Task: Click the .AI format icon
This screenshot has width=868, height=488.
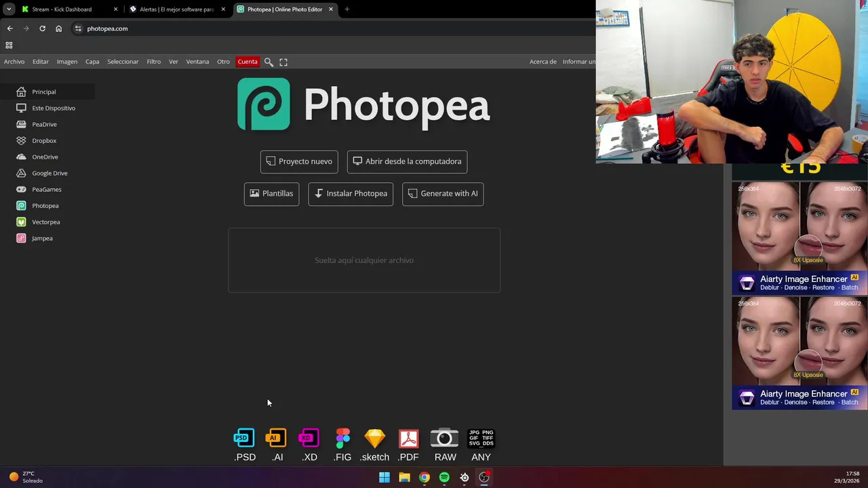Action: coord(277,445)
